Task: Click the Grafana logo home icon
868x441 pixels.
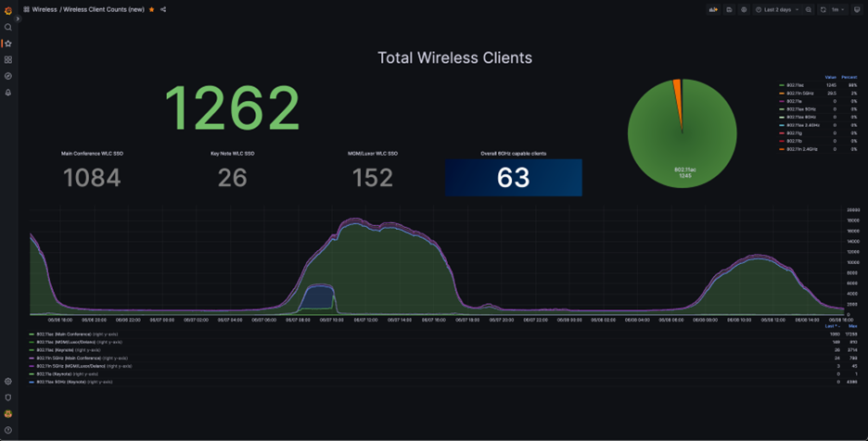Action: tap(8, 10)
